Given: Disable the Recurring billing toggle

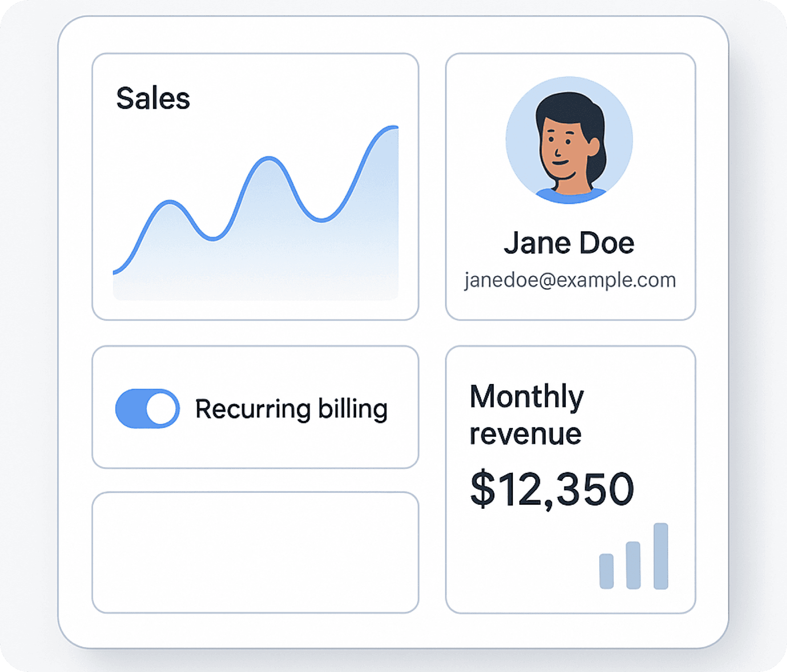Looking at the screenshot, I should pos(147,408).
